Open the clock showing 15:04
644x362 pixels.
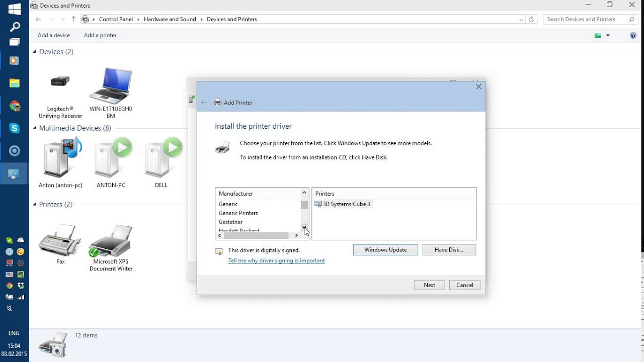click(14, 346)
